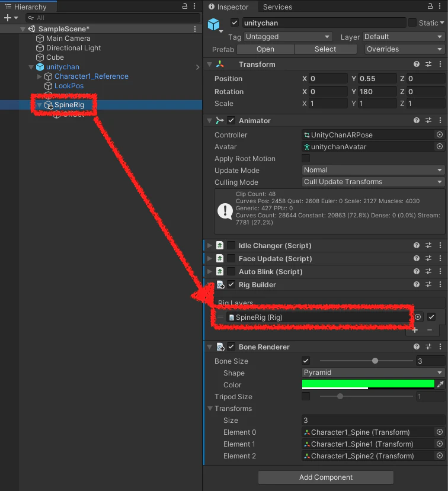This screenshot has width=448, height=491.
Task: Toggle unitychan active checkbox
Action: 234,23
